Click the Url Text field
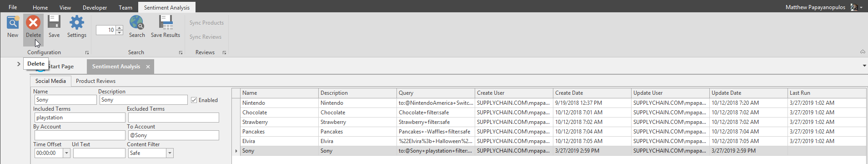The image size is (868, 164). (x=99, y=153)
